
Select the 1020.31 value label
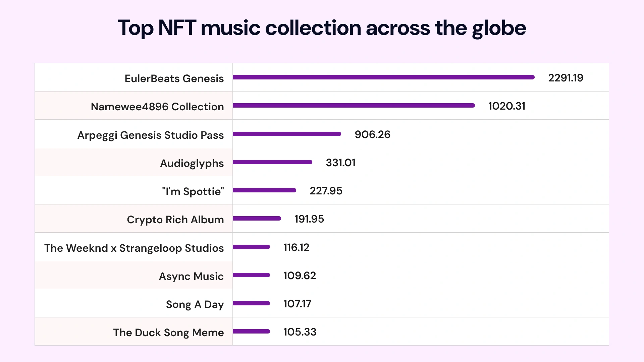507,106
